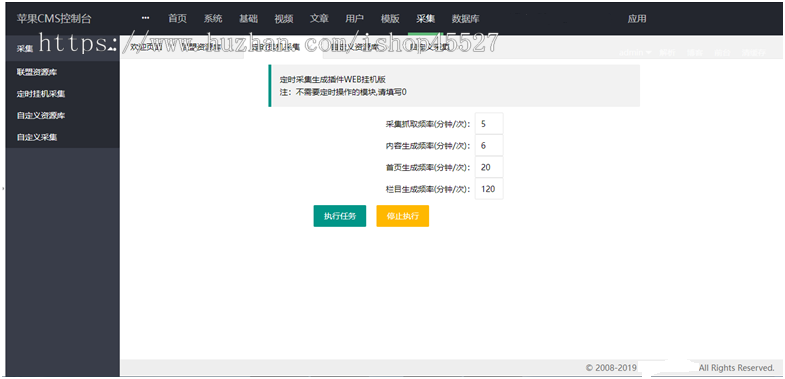
Task: Open the 首页 top menu
Action: point(177,19)
